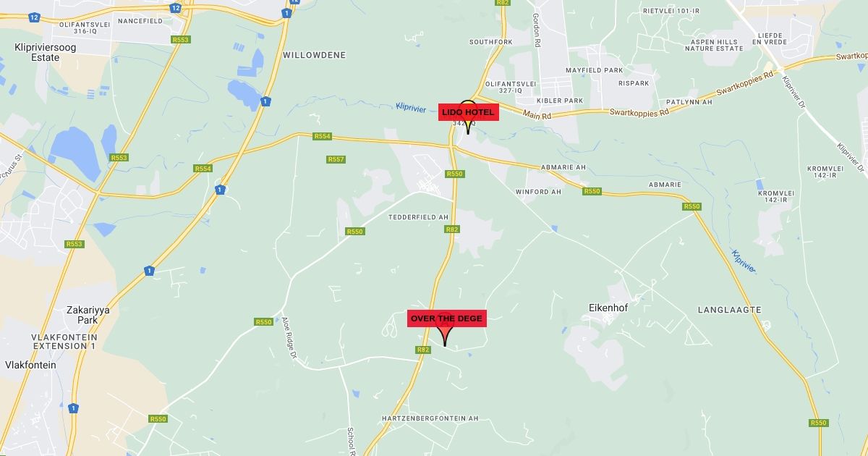Select the WILLOWDENE area label

click(315, 55)
